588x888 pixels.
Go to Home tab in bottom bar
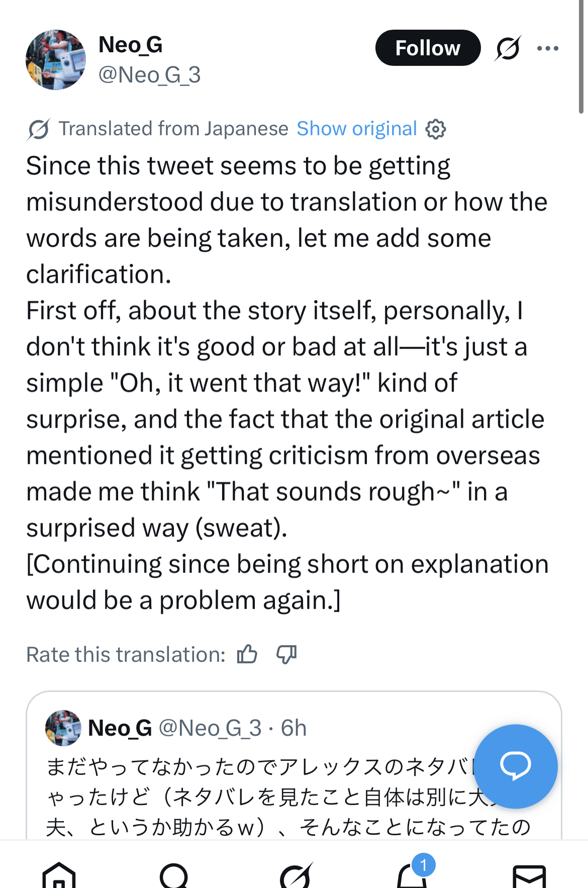point(59,875)
